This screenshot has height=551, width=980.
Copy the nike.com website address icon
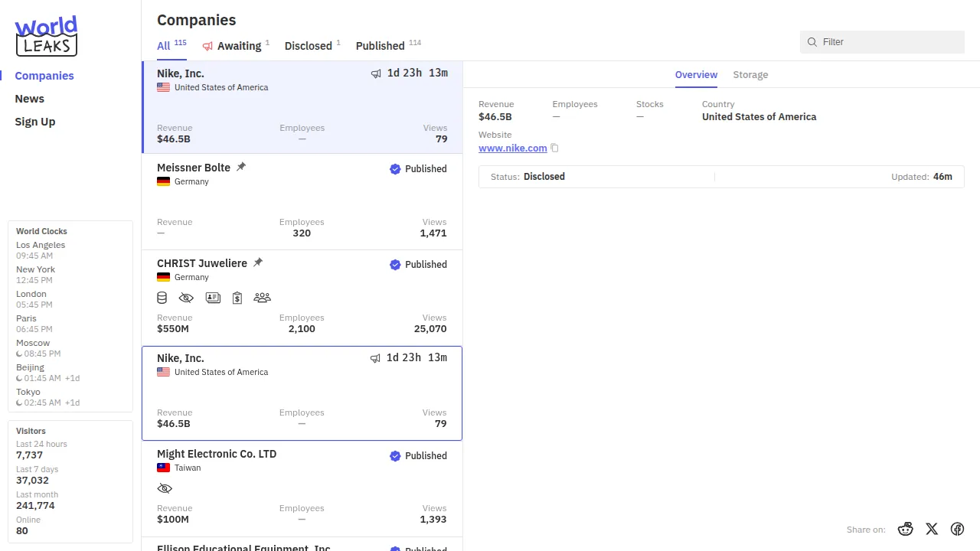point(555,148)
